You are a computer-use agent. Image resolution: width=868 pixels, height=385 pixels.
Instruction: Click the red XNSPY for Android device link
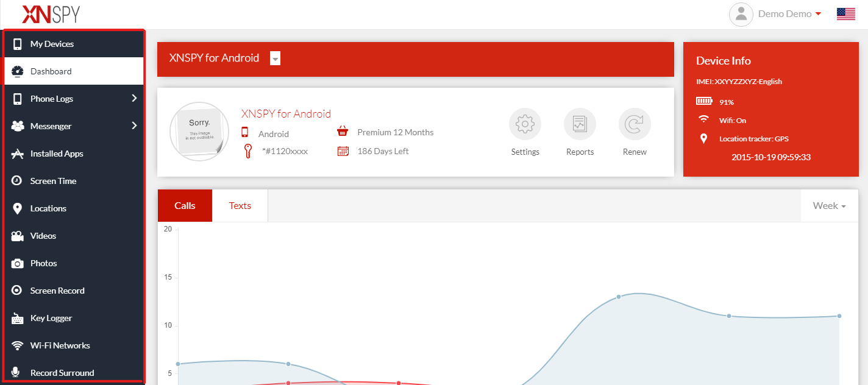[x=286, y=114]
